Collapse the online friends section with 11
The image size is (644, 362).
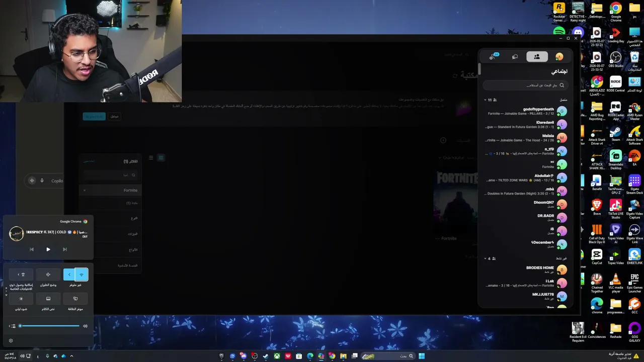[485, 100]
